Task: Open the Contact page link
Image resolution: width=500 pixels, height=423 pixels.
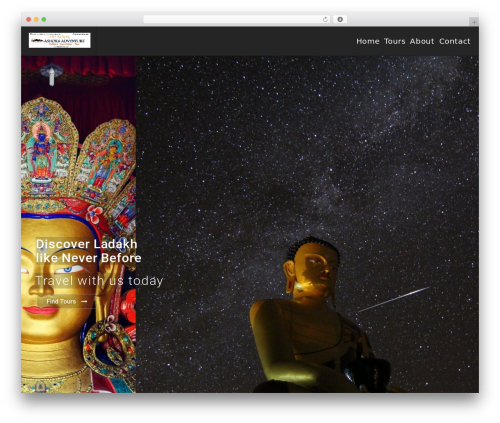Action: (454, 41)
